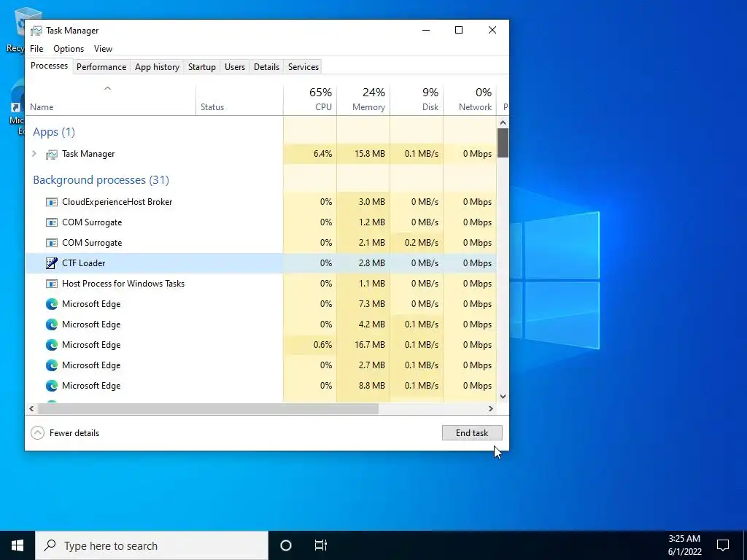Screen dimensions: 747x560
Task: Switch to the Users tab
Action: coord(235,67)
